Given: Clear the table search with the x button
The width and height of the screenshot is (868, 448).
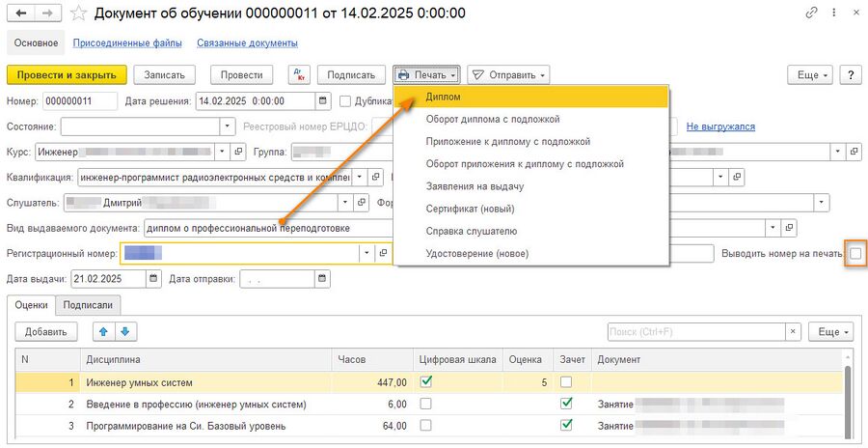Looking at the screenshot, I should (793, 331).
